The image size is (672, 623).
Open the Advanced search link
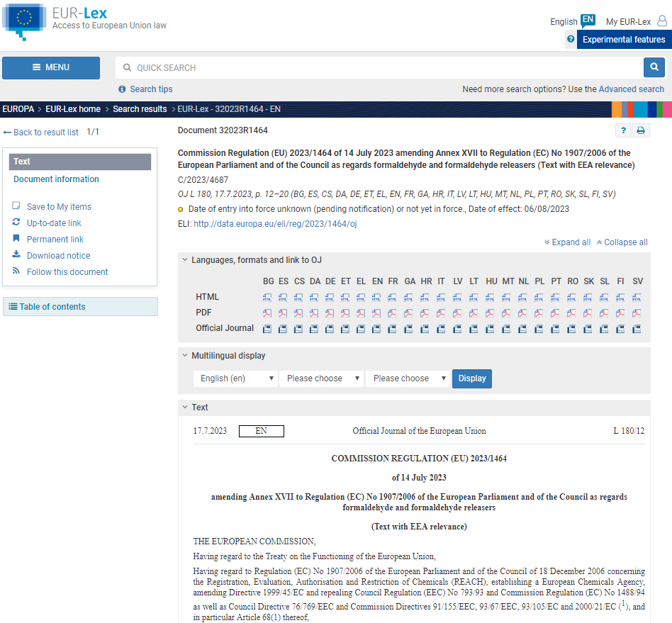point(631,89)
